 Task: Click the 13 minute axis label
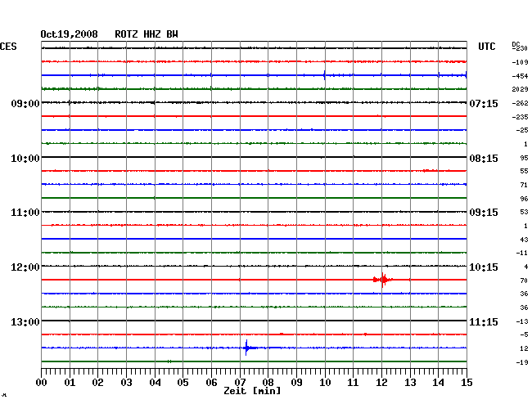pos(410,383)
